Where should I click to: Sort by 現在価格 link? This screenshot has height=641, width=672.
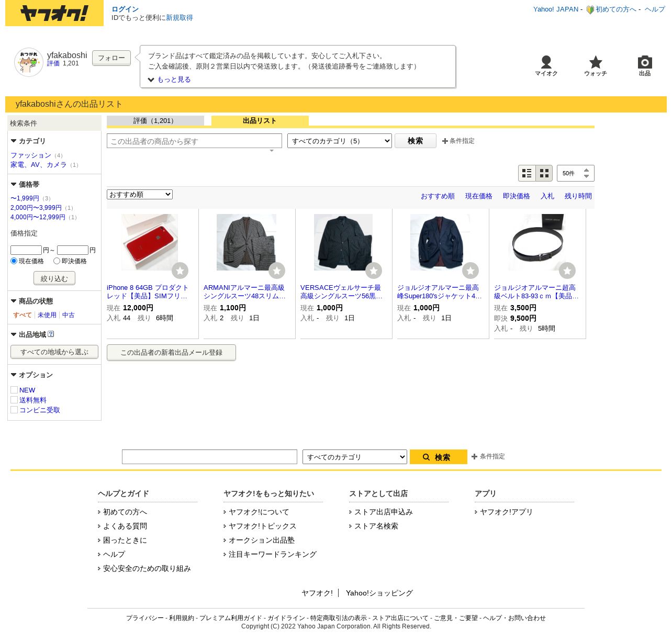pos(479,196)
